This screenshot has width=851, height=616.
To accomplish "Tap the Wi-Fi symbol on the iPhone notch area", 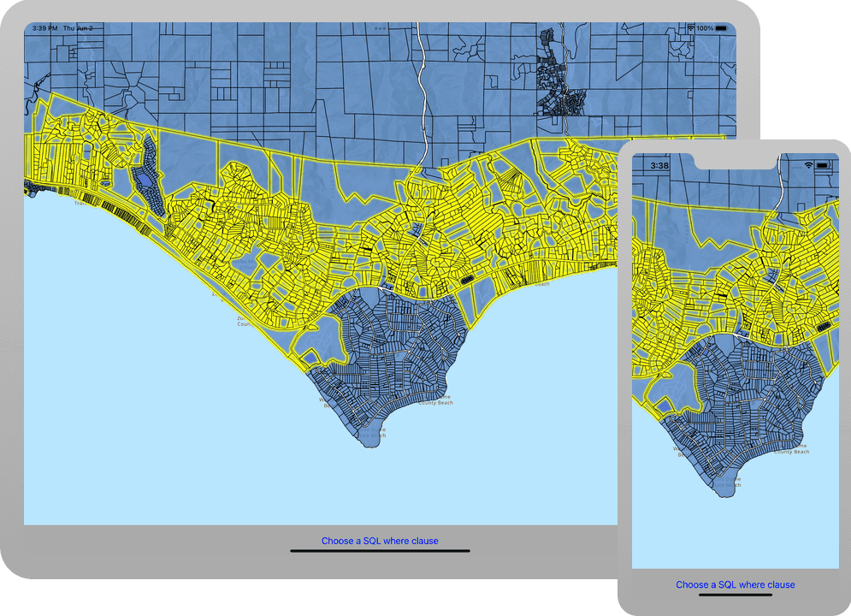I will coord(808,165).
